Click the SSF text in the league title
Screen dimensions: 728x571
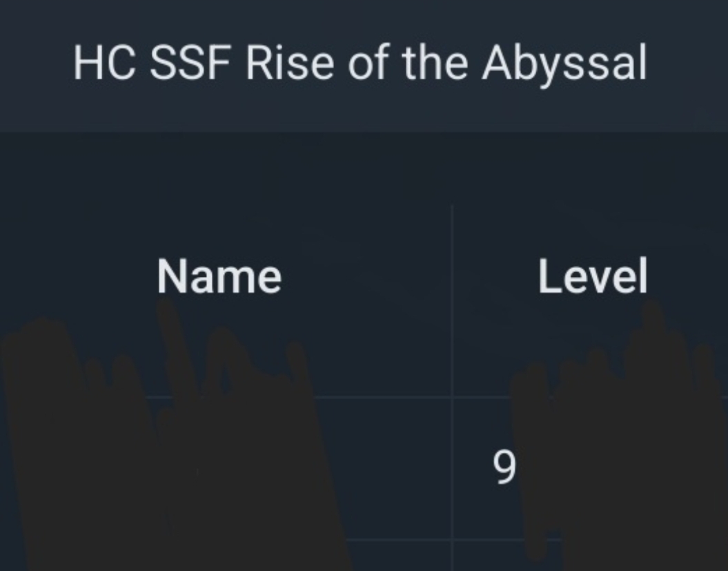point(190,63)
